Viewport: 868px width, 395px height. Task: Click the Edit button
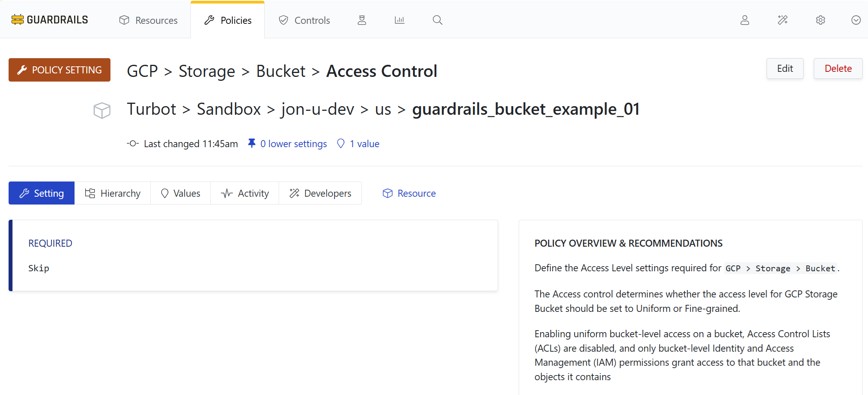pos(785,69)
